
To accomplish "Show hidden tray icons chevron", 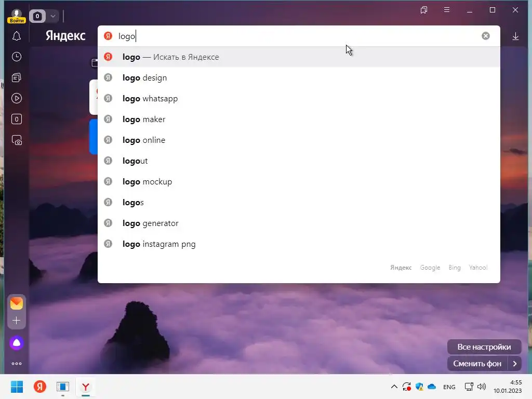I will [394, 387].
